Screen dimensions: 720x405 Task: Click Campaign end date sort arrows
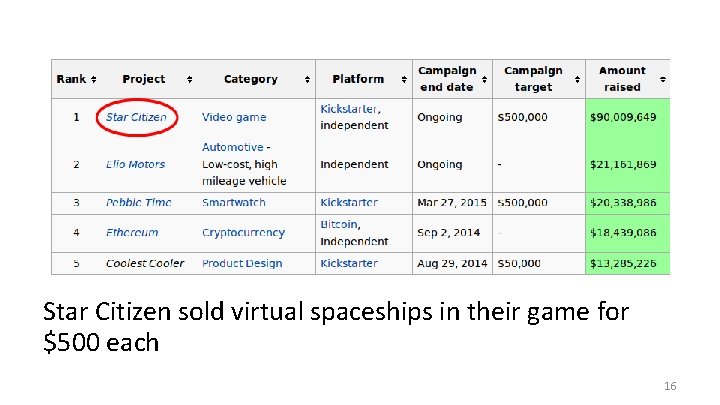[485, 79]
